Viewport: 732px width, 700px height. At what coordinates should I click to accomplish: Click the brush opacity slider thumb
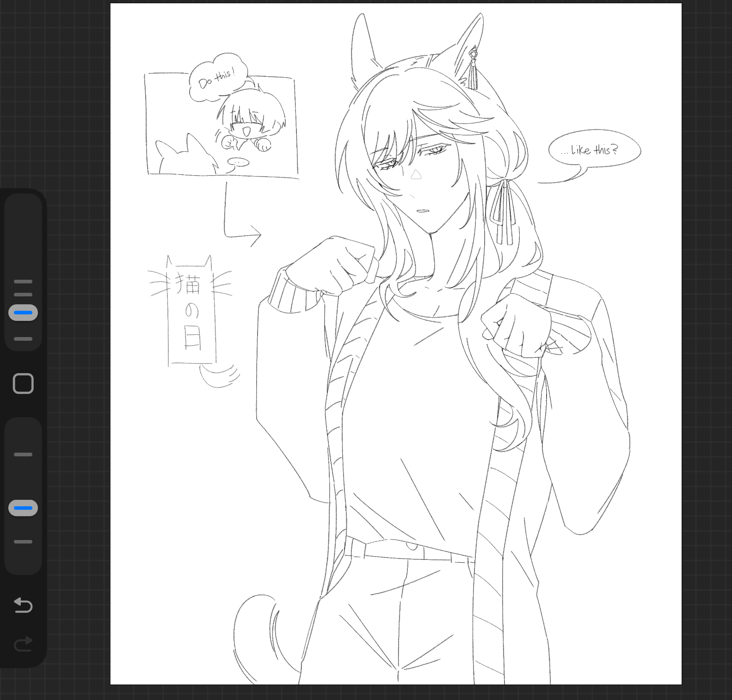point(23,508)
